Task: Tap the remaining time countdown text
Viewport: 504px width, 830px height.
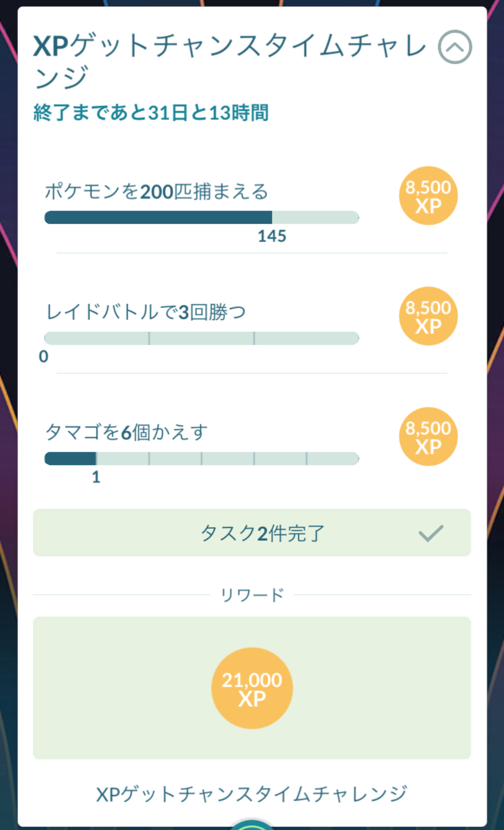Action: pos(151,113)
